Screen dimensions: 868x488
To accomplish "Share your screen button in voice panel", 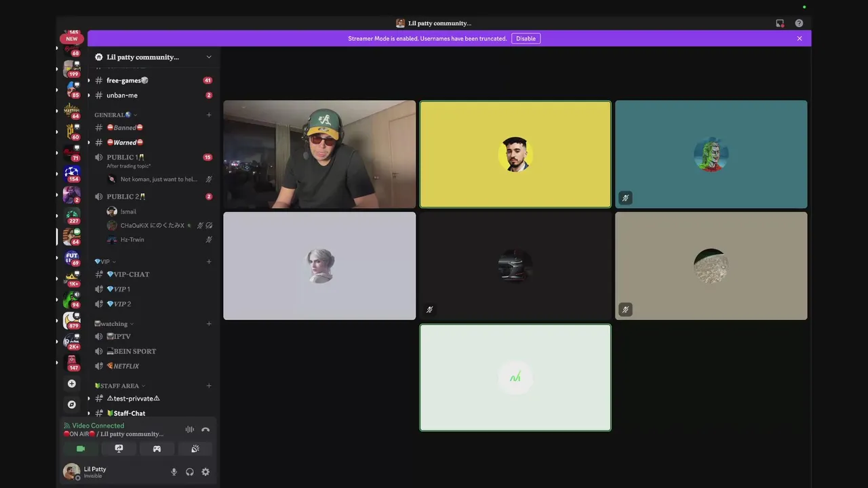I will (x=119, y=449).
